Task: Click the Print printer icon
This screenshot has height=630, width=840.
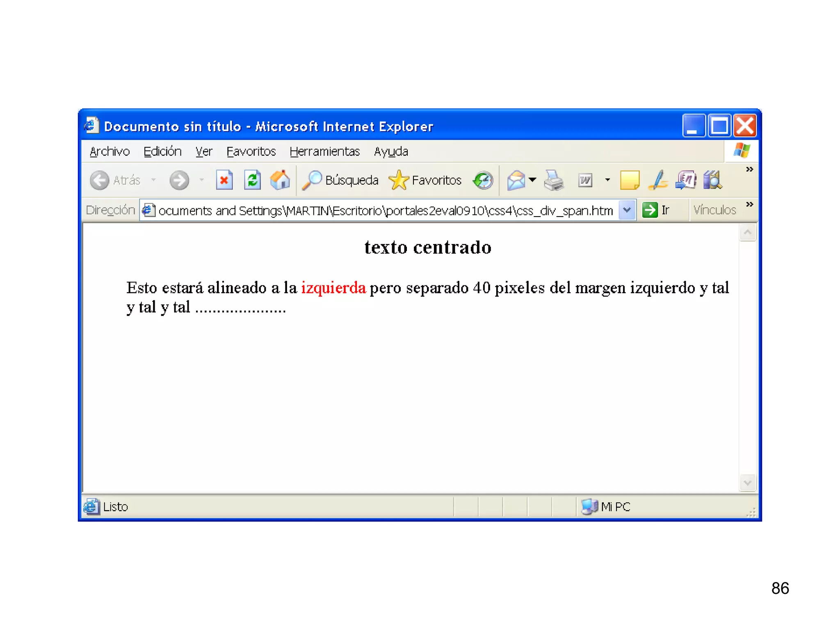Action: pos(554,180)
